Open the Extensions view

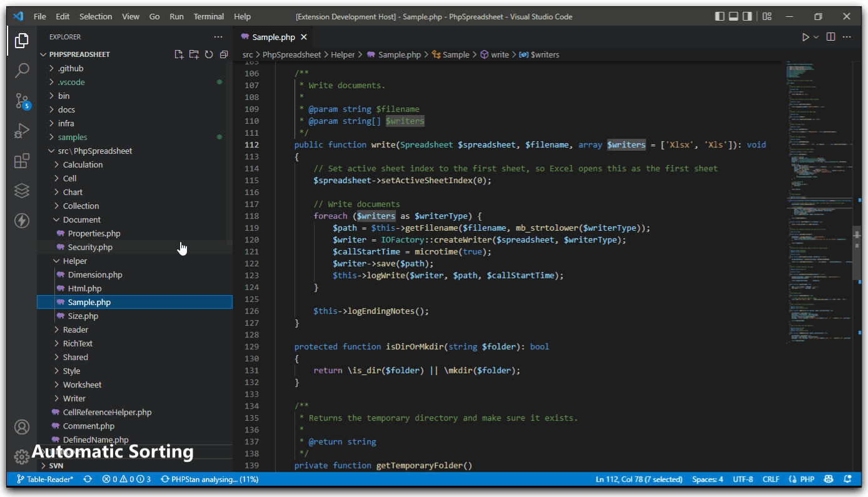coord(22,161)
